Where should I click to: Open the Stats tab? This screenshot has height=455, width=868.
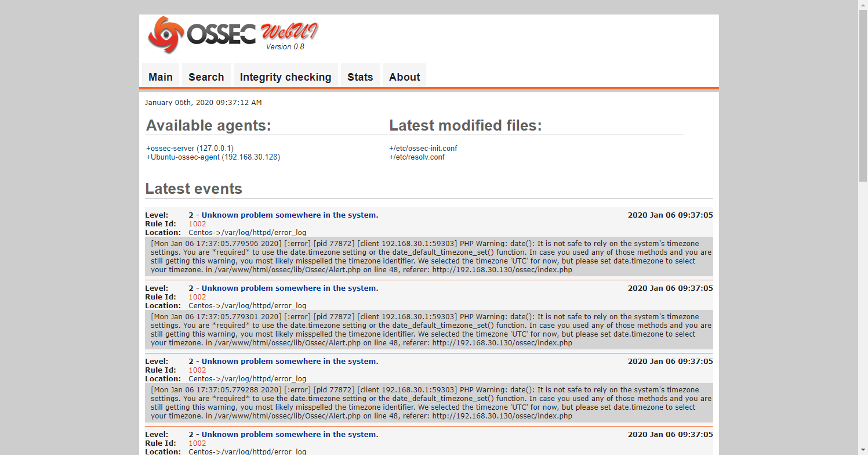pos(360,77)
